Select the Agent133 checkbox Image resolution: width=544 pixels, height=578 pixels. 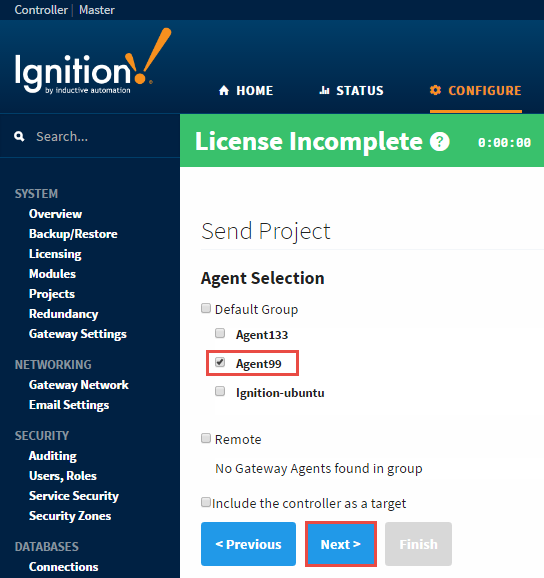pyautogui.click(x=220, y=333)
